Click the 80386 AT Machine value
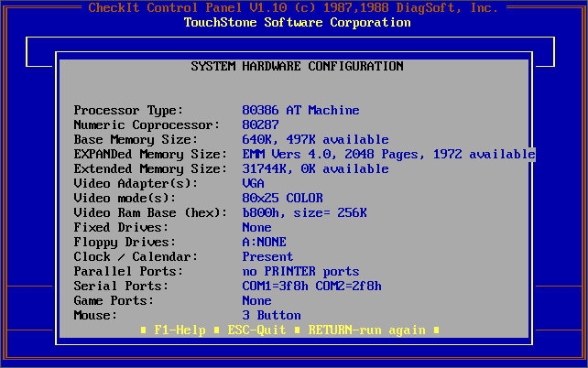588x368 pixels. point(300,110)
